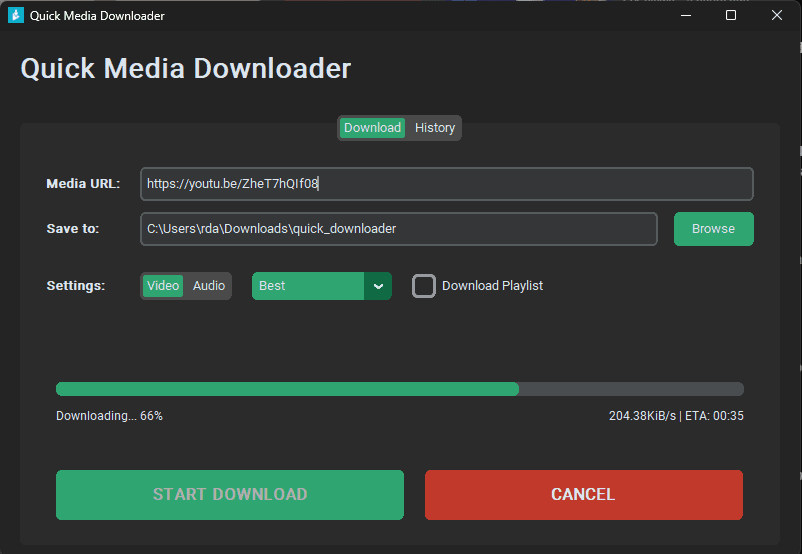Screen dimensions: 802x554
Task: Click the Quick Media Downloader title bar icon
Action: 15,15
